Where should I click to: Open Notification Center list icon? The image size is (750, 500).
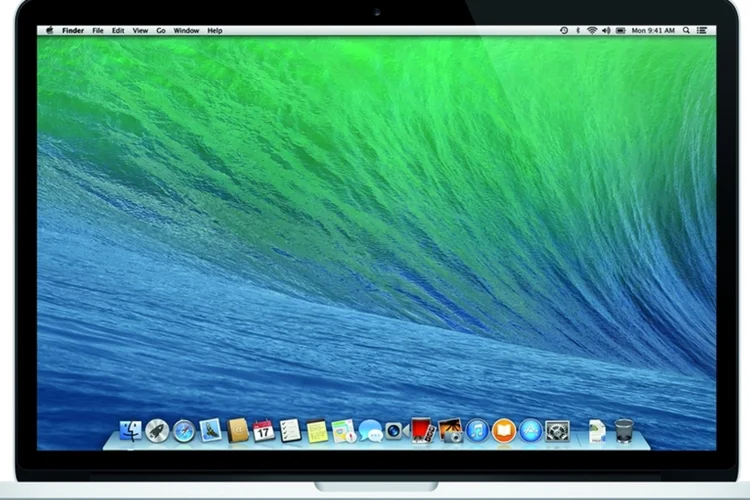click(x=702, y=30)
